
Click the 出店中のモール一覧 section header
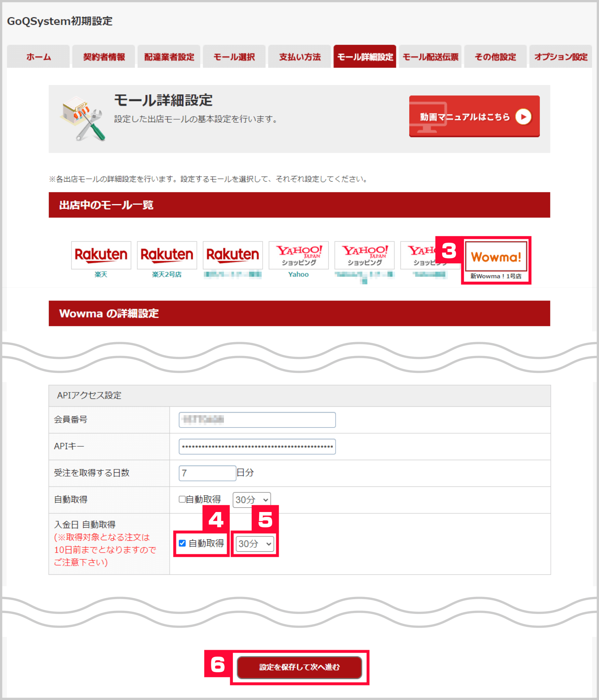(299, 205)
